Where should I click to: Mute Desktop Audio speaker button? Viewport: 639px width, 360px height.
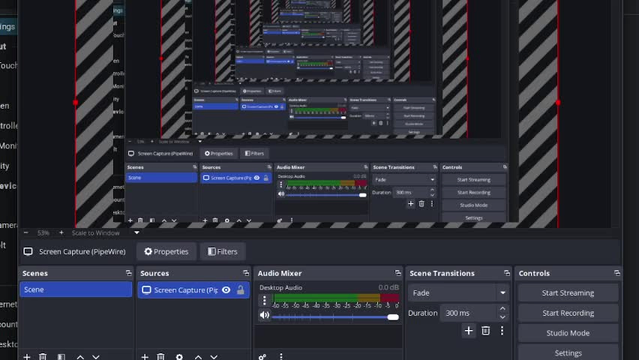[x=264, y=315]
